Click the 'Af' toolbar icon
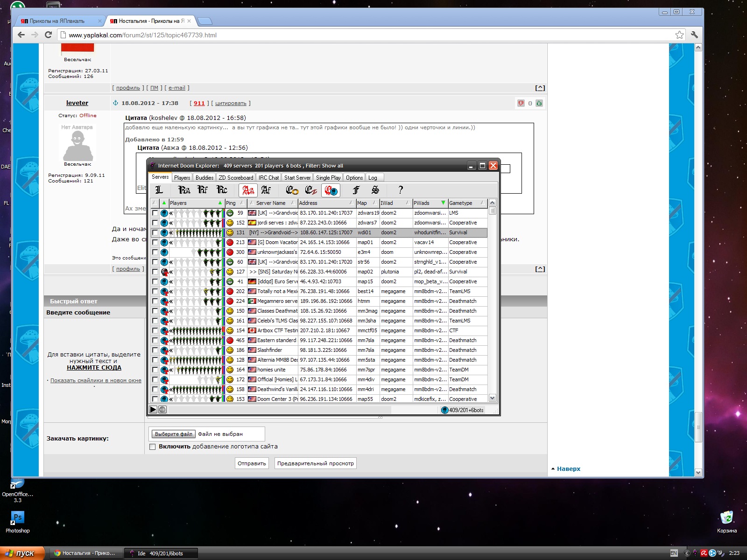The width and height of the screenshot is (747, 560). click(266, 190)
